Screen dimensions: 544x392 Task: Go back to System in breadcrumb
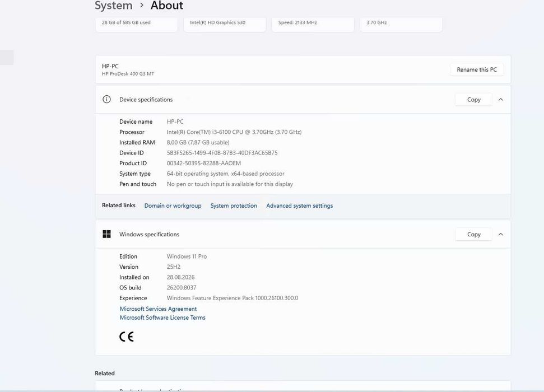[x=113, y=6]
